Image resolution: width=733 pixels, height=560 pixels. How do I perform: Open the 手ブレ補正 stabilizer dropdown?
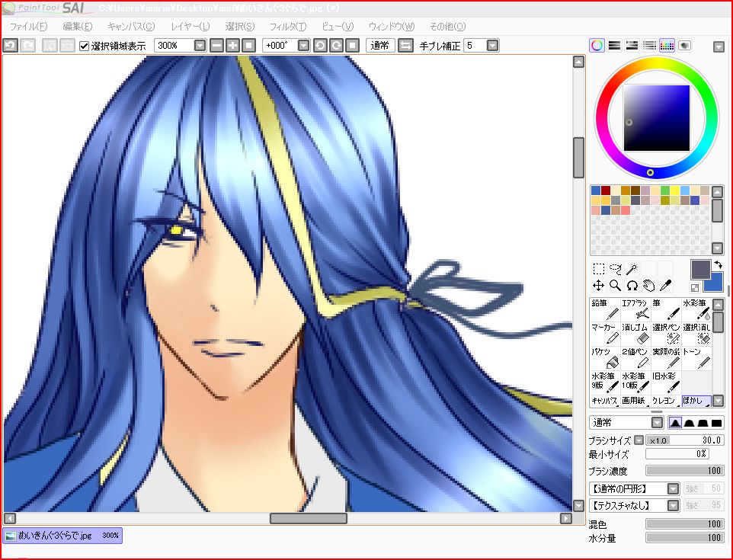tap(492, 46)
